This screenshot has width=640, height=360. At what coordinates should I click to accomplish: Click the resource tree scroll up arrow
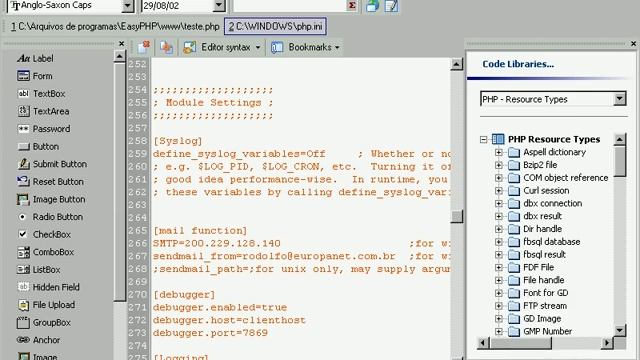(x=620, y=140)
